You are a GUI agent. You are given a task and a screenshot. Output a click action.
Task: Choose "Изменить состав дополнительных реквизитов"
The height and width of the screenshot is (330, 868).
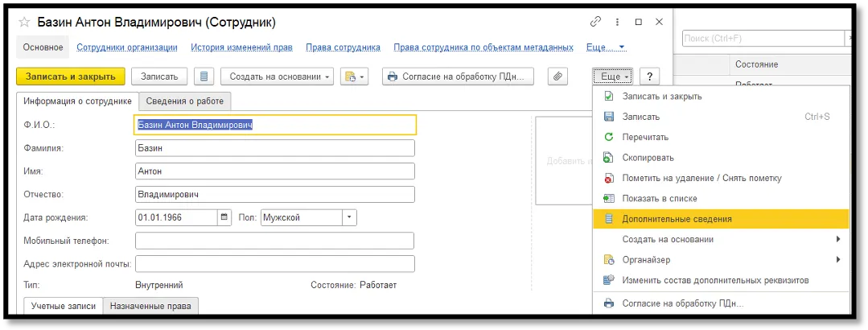point(721,280)
